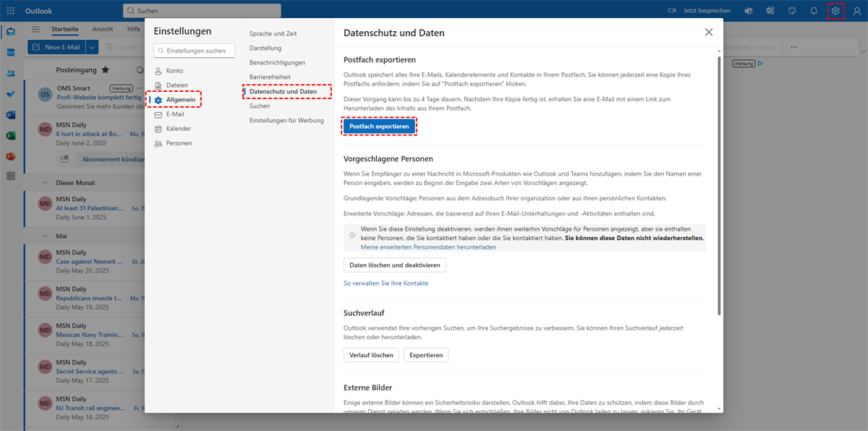868x431 pixels.
Task: Open the Teams icon in top bar
Action: pos(749,11)
